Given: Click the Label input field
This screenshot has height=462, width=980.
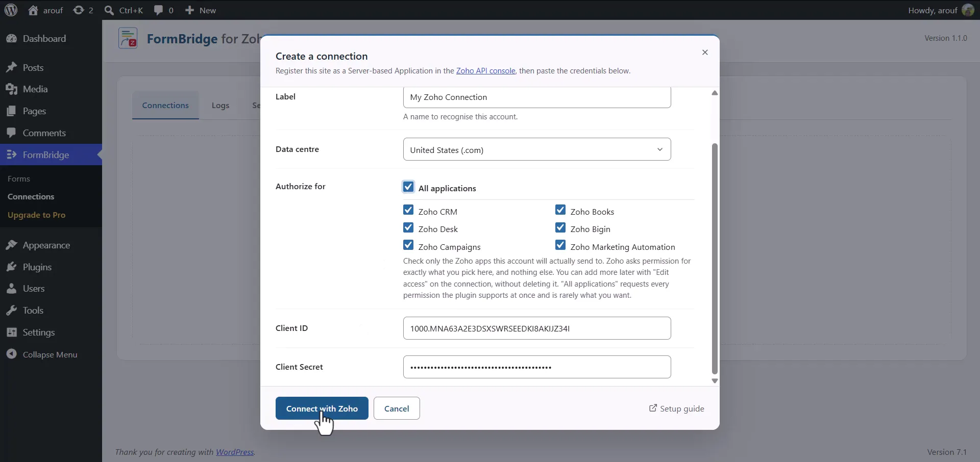Looking at the screenshot, I should click(537, 97).
